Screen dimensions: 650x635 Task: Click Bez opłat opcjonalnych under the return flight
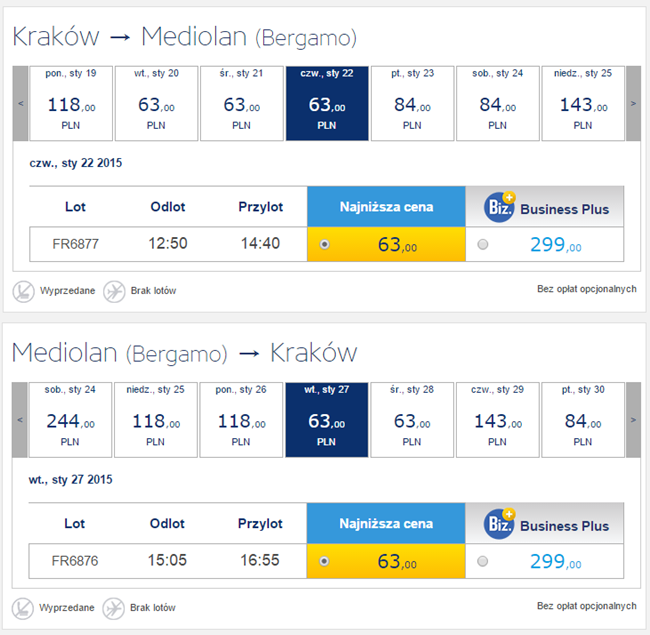click(586, 606)
